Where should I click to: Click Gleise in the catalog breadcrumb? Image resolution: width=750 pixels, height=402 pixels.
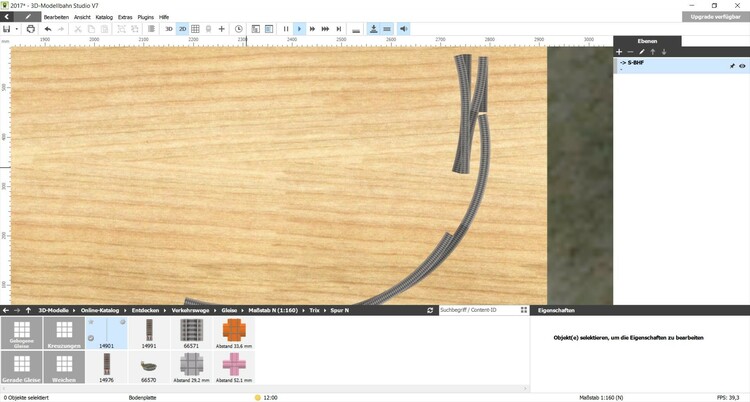229,311
